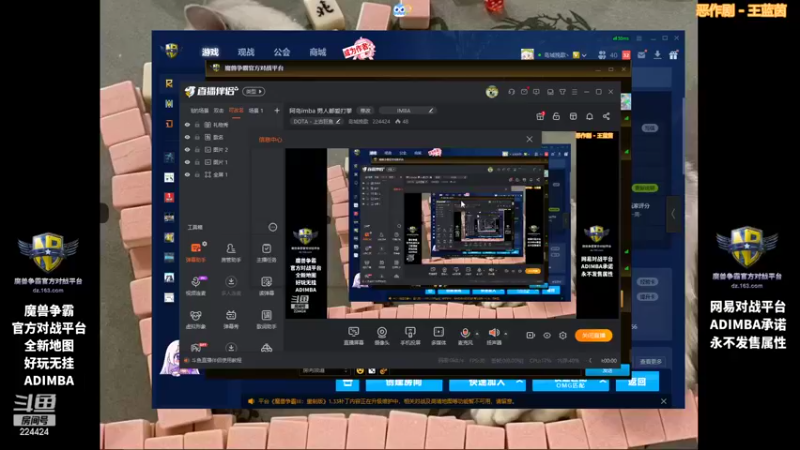Share the live room via share icon

click(606, 116)
